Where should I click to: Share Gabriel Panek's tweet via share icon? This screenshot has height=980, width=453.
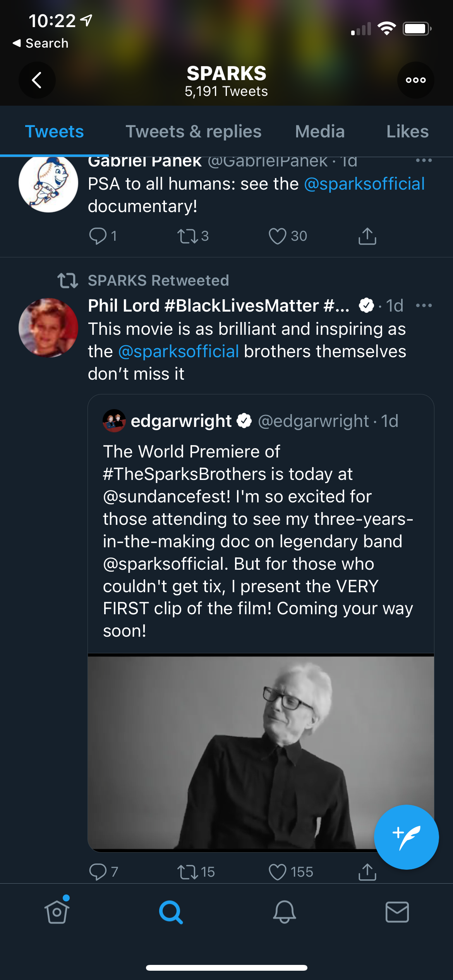coord(367,236)
